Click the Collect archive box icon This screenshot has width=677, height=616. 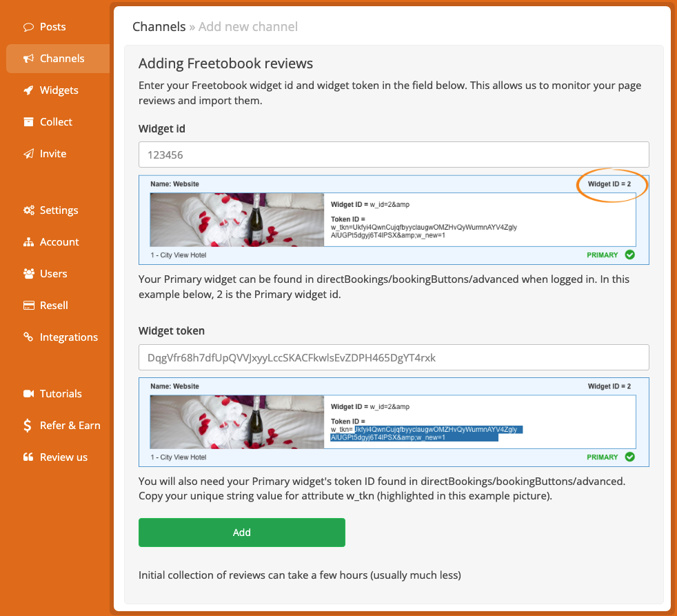click(28, 122)
